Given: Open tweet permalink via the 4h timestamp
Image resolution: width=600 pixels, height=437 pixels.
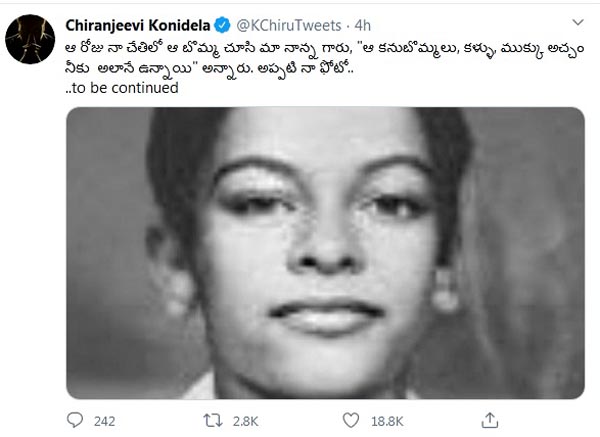Looking at the screenshot, I should pyautogui.click(x=362, y=25).
